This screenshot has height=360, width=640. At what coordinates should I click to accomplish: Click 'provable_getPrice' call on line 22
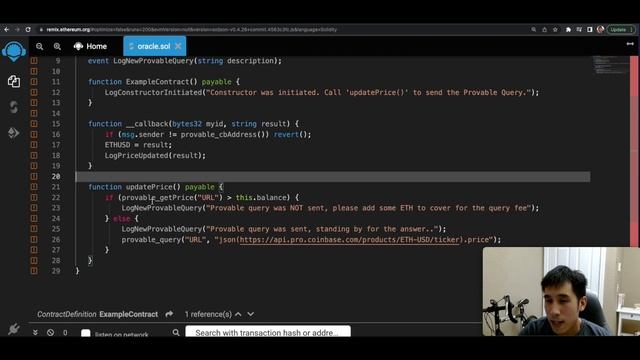158,198
